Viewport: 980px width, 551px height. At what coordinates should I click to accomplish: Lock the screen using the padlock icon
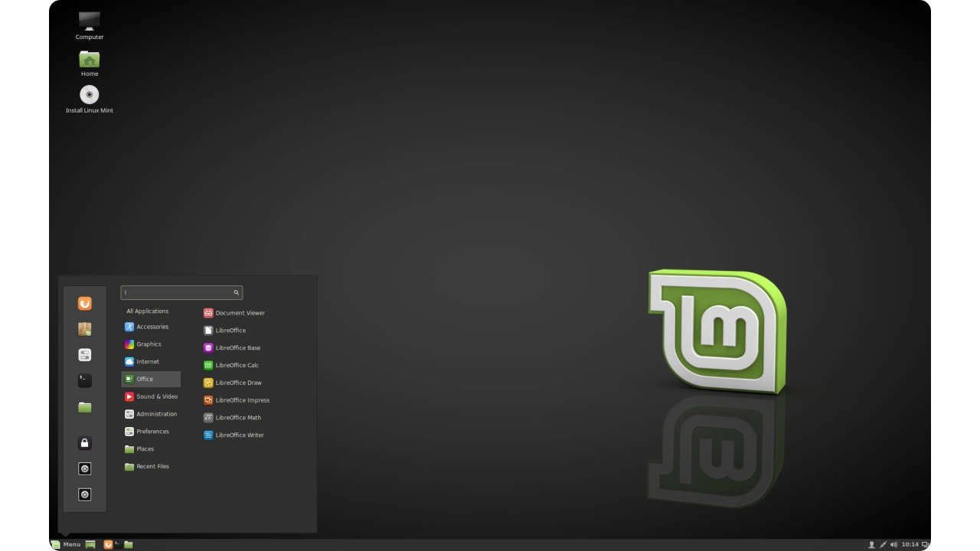(85, 443)
